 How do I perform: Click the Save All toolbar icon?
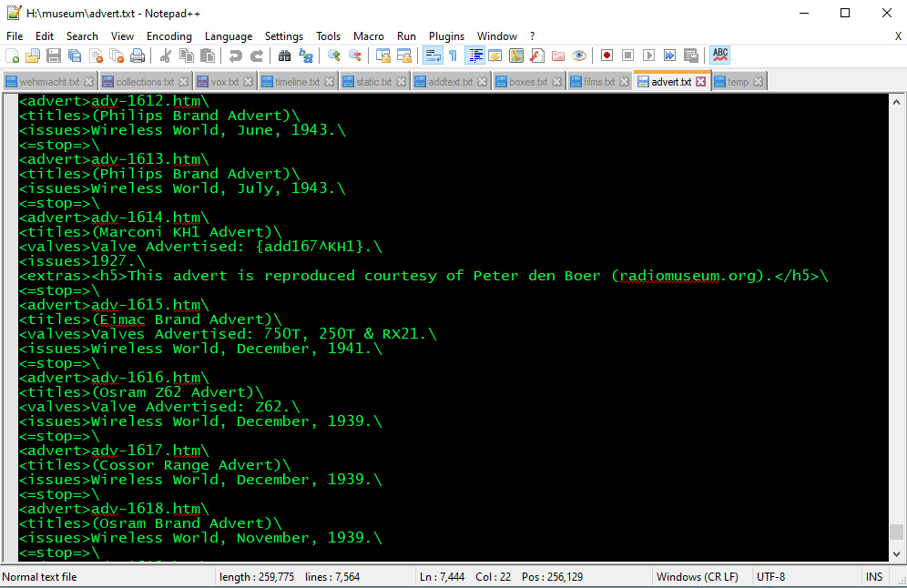[75, 56]
